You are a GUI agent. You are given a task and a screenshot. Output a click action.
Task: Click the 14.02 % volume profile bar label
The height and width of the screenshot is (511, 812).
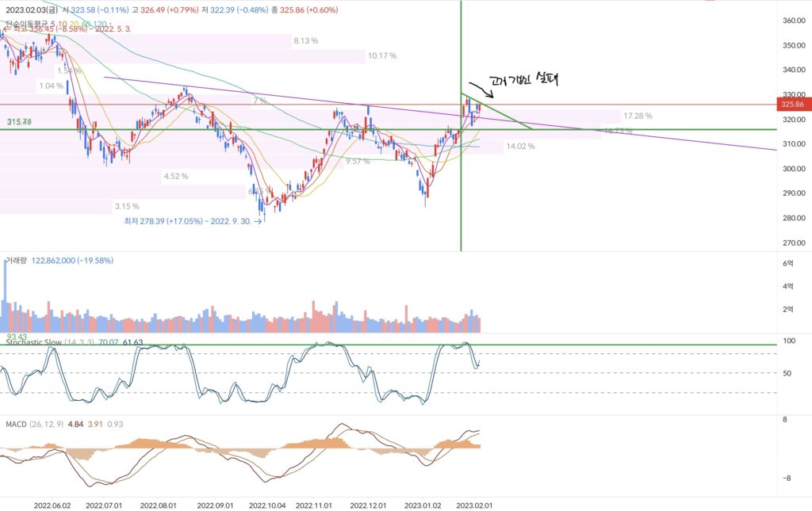(x=520, y=147)
